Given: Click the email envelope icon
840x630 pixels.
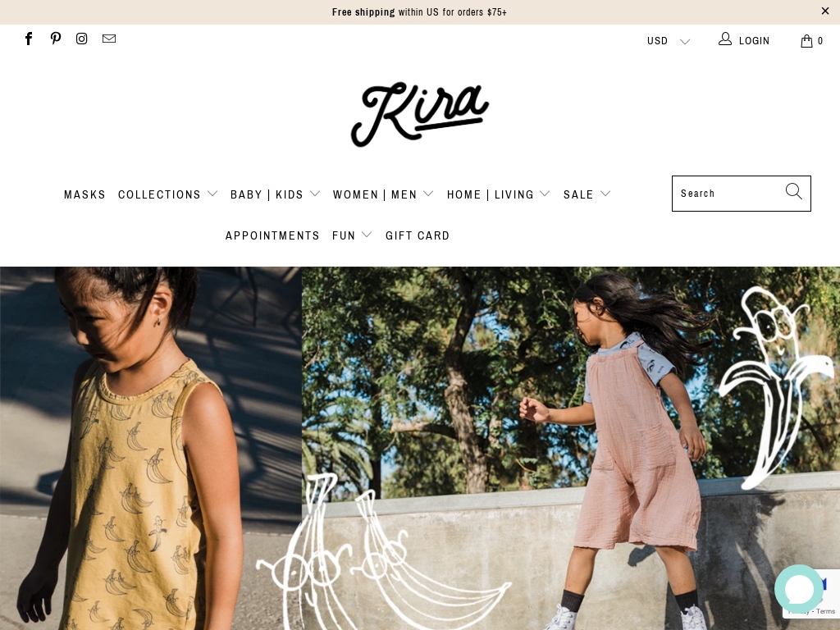Looking at the screenshot, I should 109,39.
